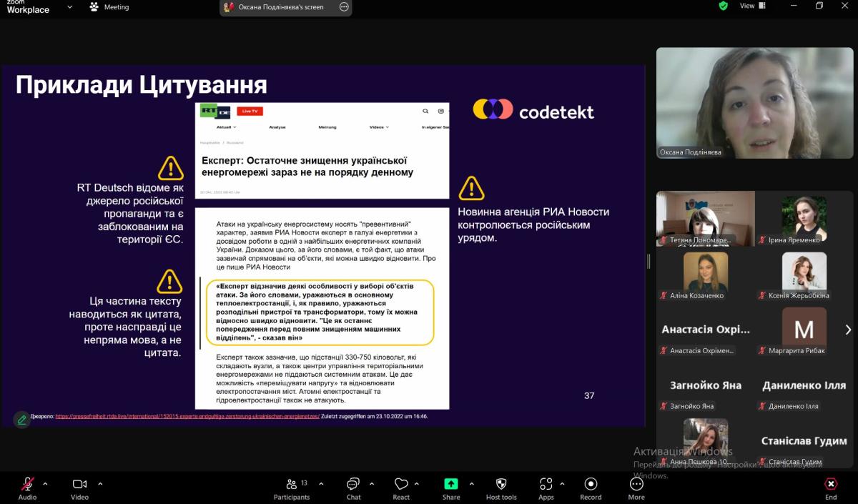Select Аліна Козаченко video tile
This screenshot has height=504, width=858.
(x=706, y=275)
